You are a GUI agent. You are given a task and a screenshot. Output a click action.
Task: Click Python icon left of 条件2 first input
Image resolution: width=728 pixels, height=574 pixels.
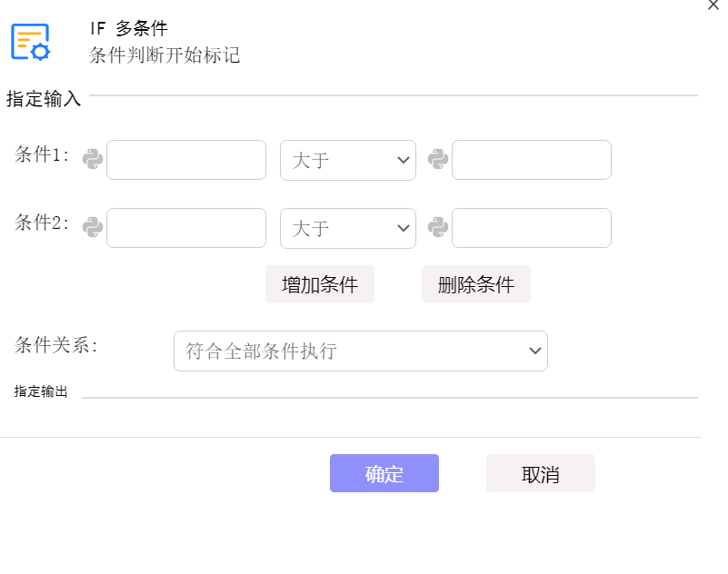coord(93,227)
